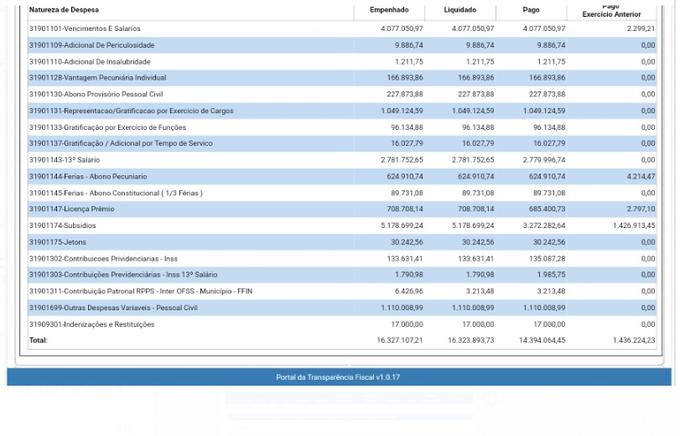Image resolution: width=680 pixels, height=436 pixels.
Task: Click the Portal da Transparência Fiscal footer
Action: tap(339, 377)
